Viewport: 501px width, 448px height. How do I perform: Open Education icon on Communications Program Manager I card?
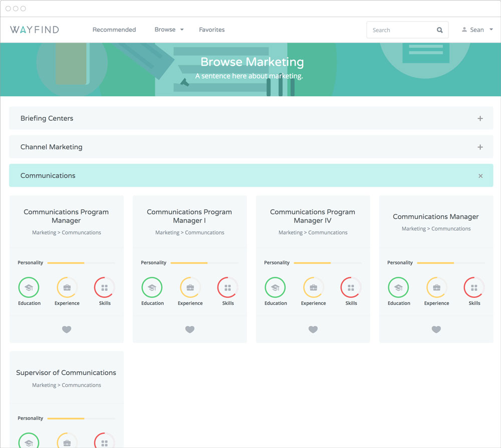152,287
